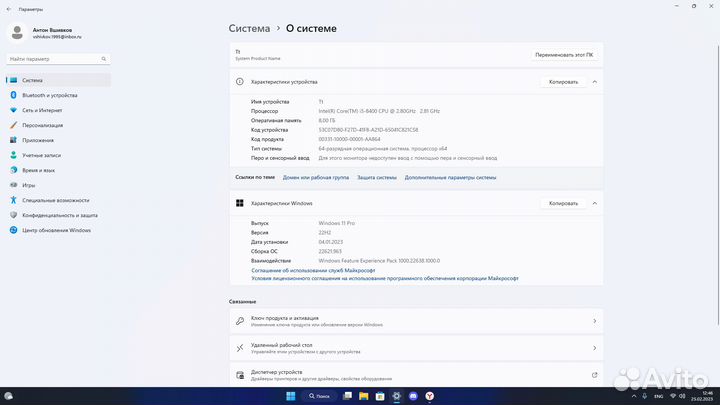Image resolution: width=720 pixels, height=405 pixels.
Task: Click the network Wi-Fi icon in sidebar
Action: click(x=13, y=110)
